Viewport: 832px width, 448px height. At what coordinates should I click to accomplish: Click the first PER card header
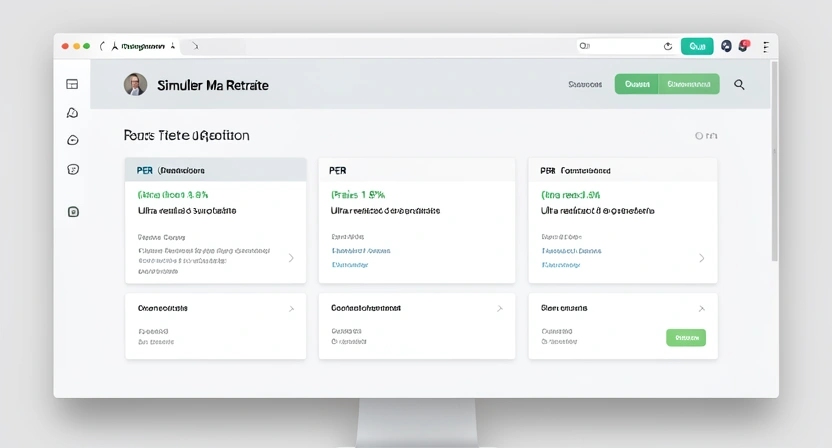coord(215,170)
